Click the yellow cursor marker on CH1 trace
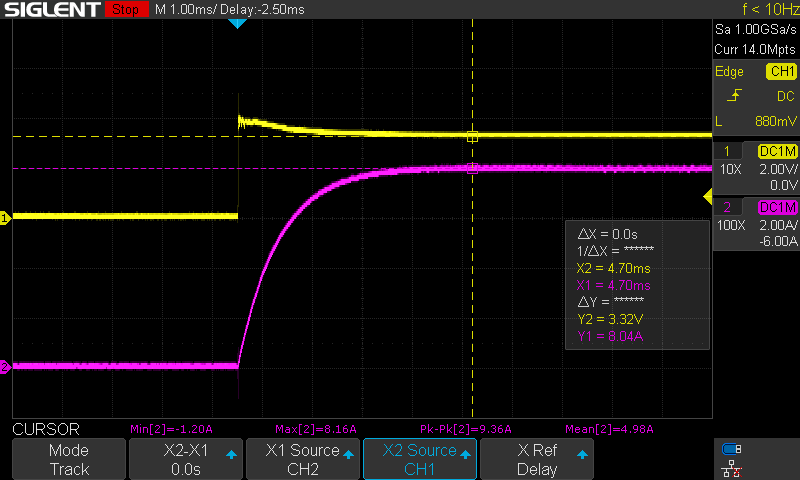 [472, 136]
